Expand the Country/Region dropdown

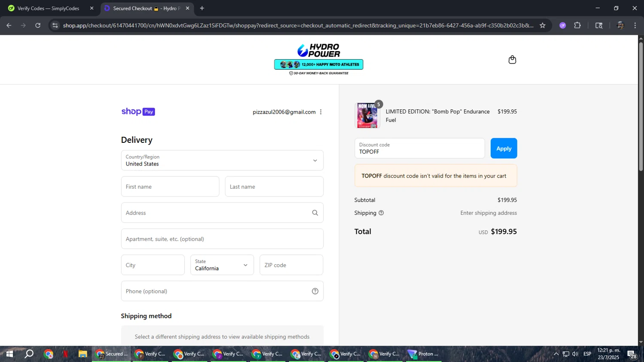coord(222,160)
